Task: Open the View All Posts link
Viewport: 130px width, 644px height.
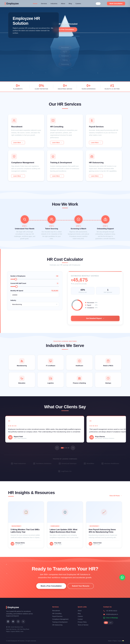Action: (115, 495)
